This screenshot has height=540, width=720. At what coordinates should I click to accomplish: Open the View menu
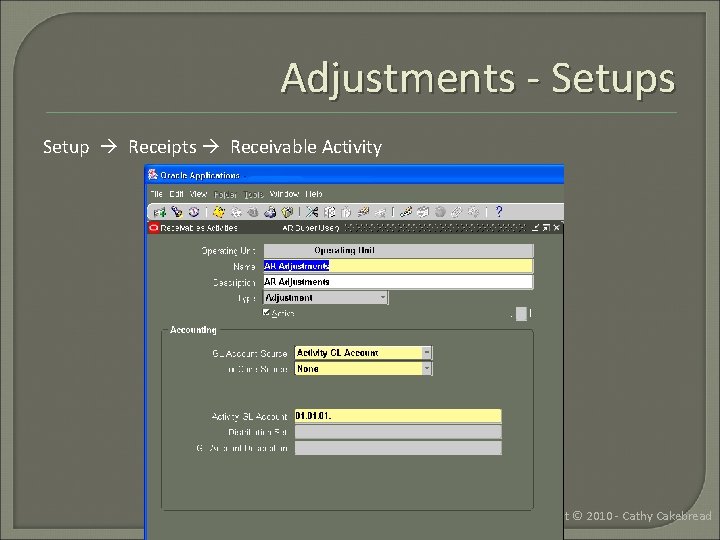pos(198,194)
